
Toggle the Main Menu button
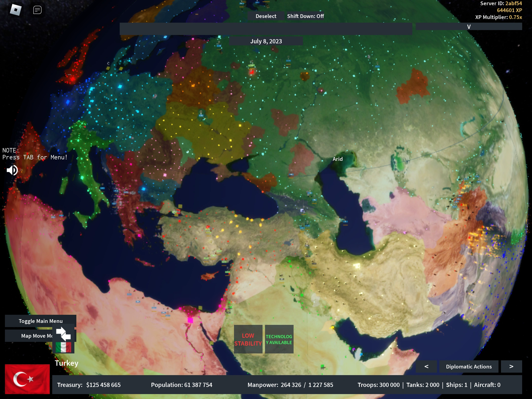[41, 321]
